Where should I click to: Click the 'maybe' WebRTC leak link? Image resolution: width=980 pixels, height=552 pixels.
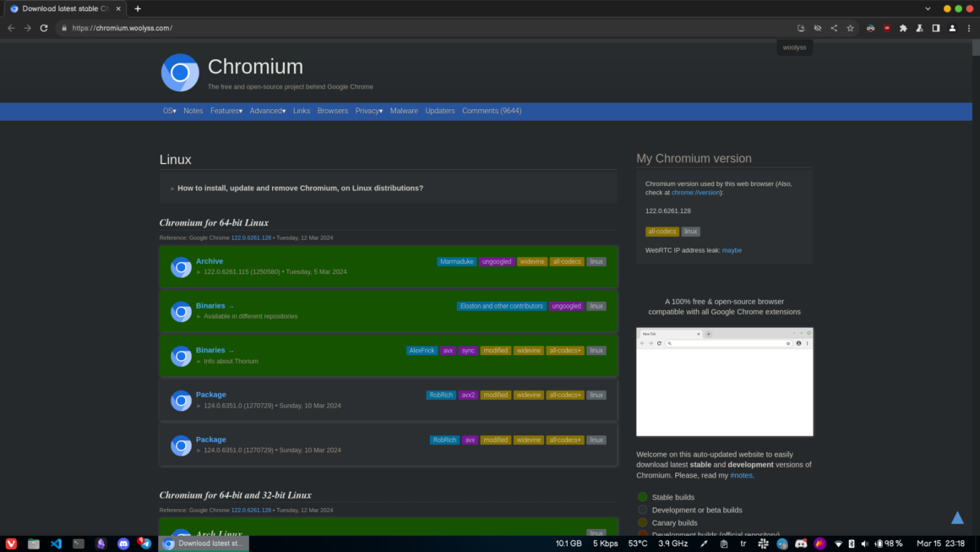point(732,250)
